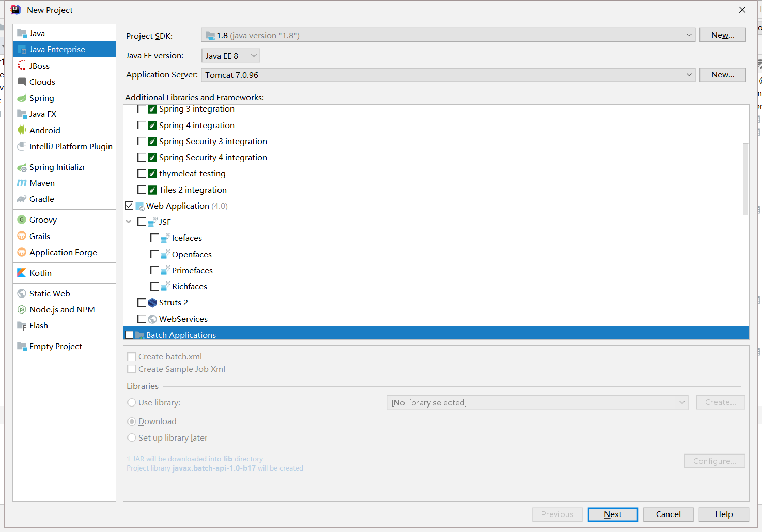Click the frameworks list vertical scrollbar
This screenshot has width=762, height=532.
coord(745,179)
